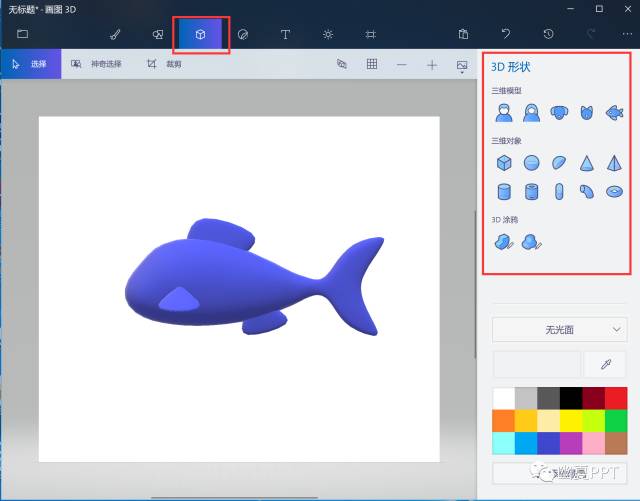
Task: Open the Text tool tab
Action: [285, 34]
